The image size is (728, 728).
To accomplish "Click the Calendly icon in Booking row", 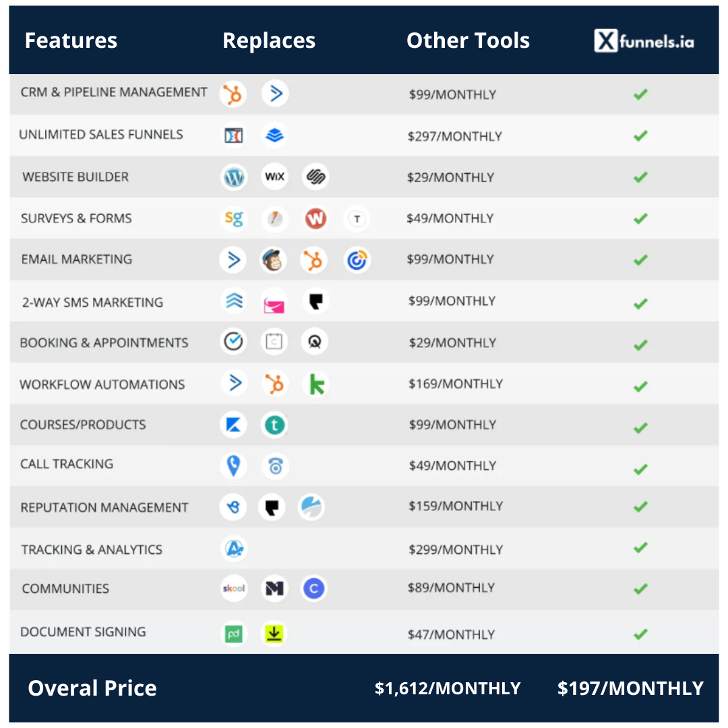I will [234, 342].
